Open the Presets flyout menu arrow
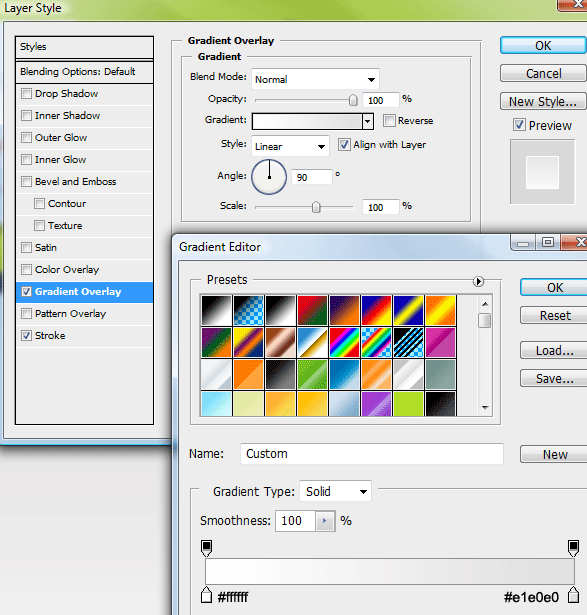This screenshot has height=615, width=587. pos(478,281)
